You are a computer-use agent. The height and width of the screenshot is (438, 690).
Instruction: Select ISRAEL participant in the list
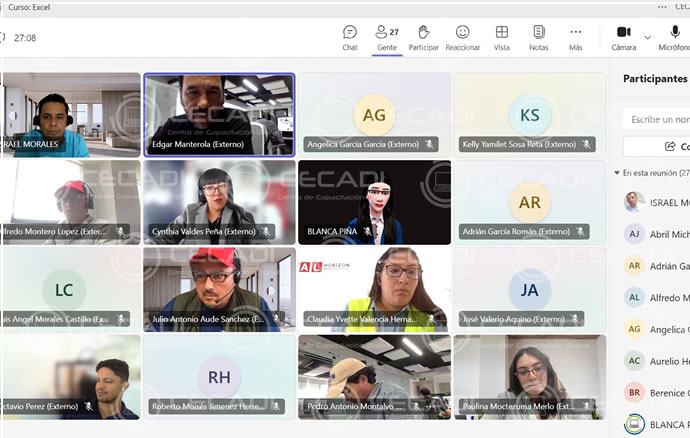click(x=657, y=202)
